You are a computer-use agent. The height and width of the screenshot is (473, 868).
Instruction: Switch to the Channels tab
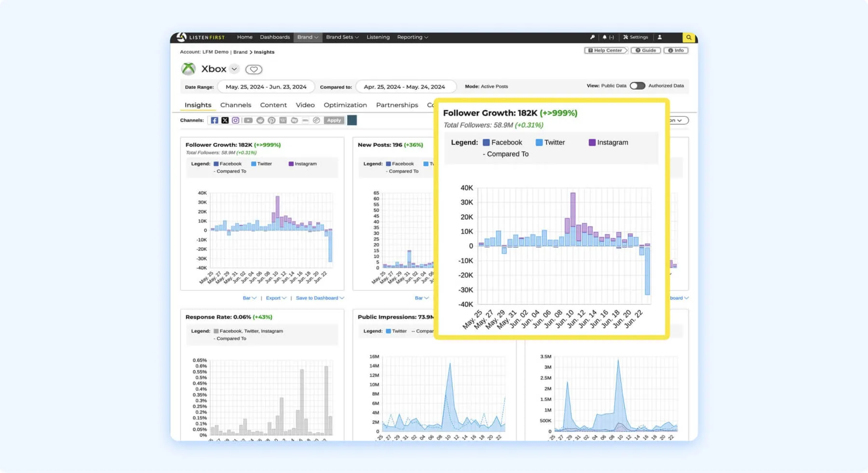tap(236, 105)
